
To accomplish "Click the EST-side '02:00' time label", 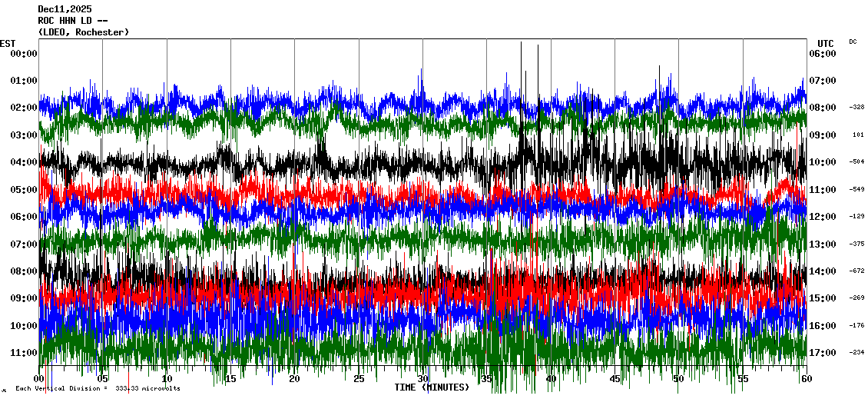I will pyautogui.click(x=24, y=108).
